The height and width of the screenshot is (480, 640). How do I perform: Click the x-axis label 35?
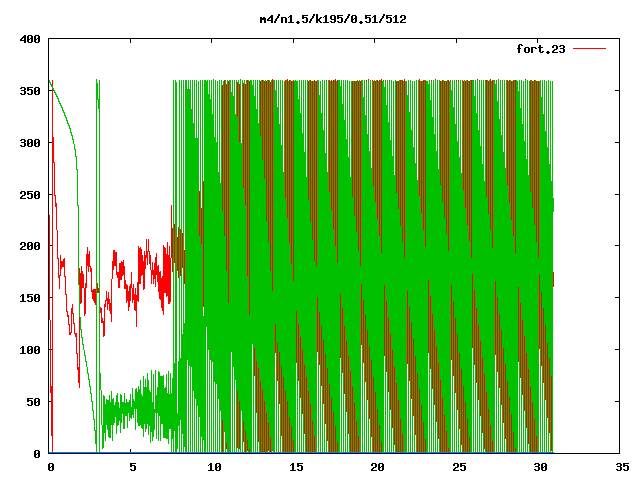[x=622, y=467]
